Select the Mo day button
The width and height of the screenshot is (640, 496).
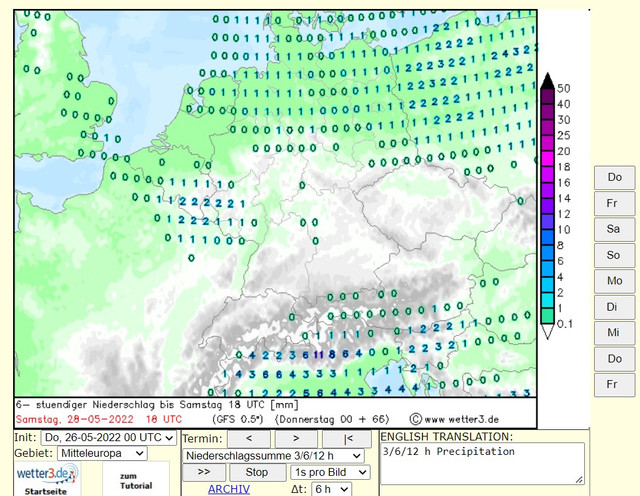point(615,281)
